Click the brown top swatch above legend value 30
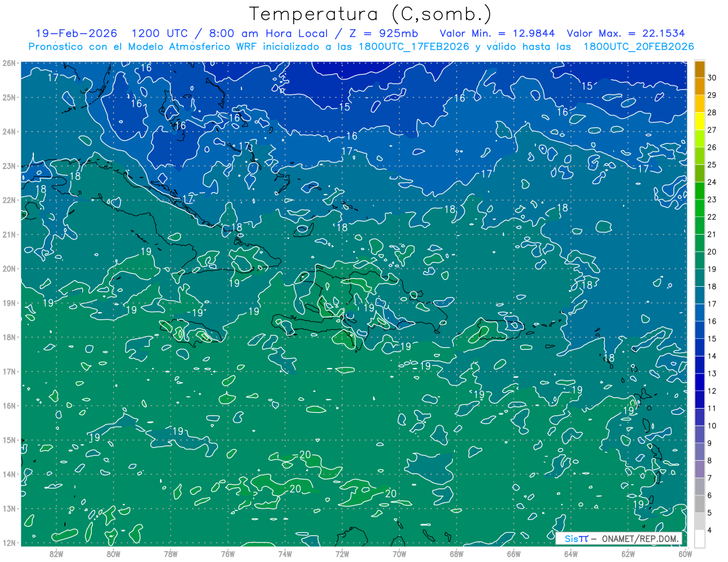Screen dimensions: 728x562 (699, 69)
